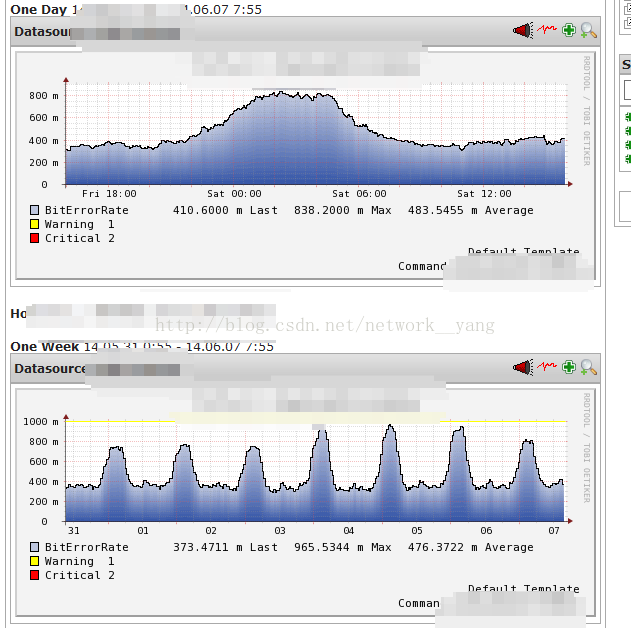This screenshot has width=631, height=628.
Task: Click the Sat 00:00 time axis label
Action: [x=234, y=194]
